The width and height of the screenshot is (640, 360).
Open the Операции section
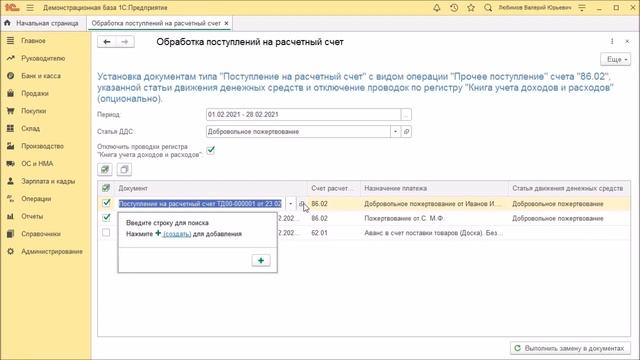click(x=36, y=199)
